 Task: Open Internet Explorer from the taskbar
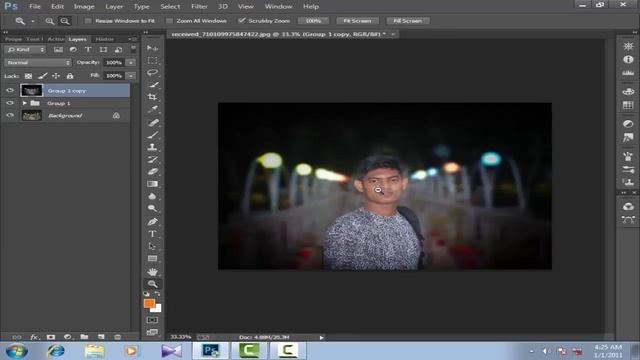[56, 351]
